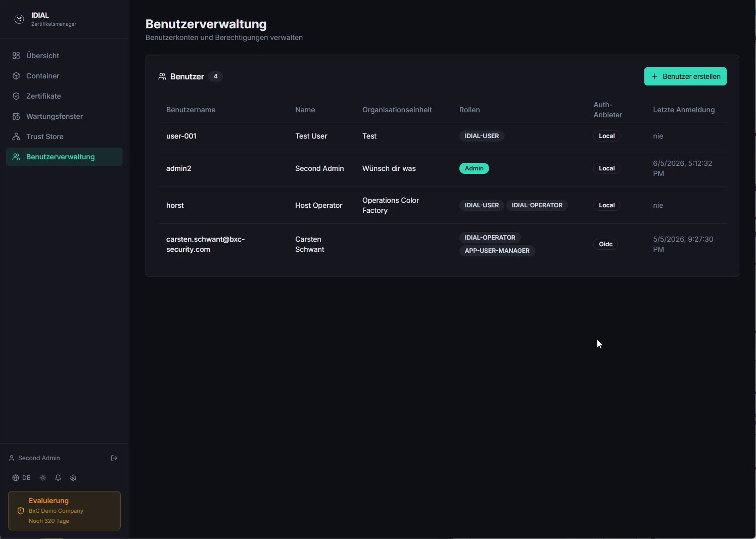Open the notifications bell icon
The height and width of the screenshot is (539, 756).
tap(58, 478)
